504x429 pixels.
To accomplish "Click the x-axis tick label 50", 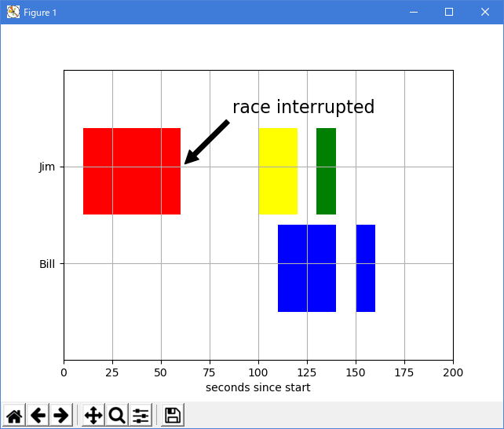I will [161, 372].
